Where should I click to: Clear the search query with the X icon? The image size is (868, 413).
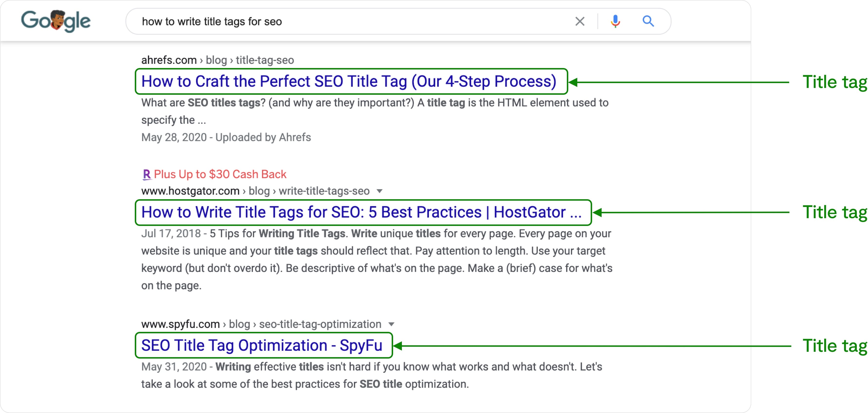[580, 21]
